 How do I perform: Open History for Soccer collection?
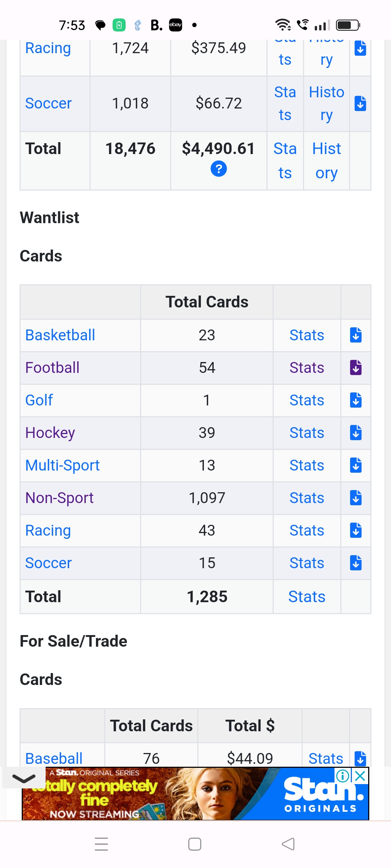327,103
